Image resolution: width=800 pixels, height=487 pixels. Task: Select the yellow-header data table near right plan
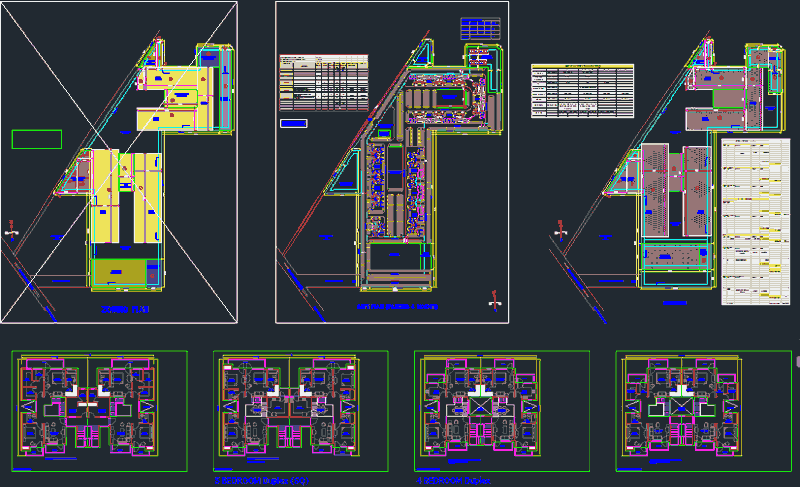(x=582, y=91)
